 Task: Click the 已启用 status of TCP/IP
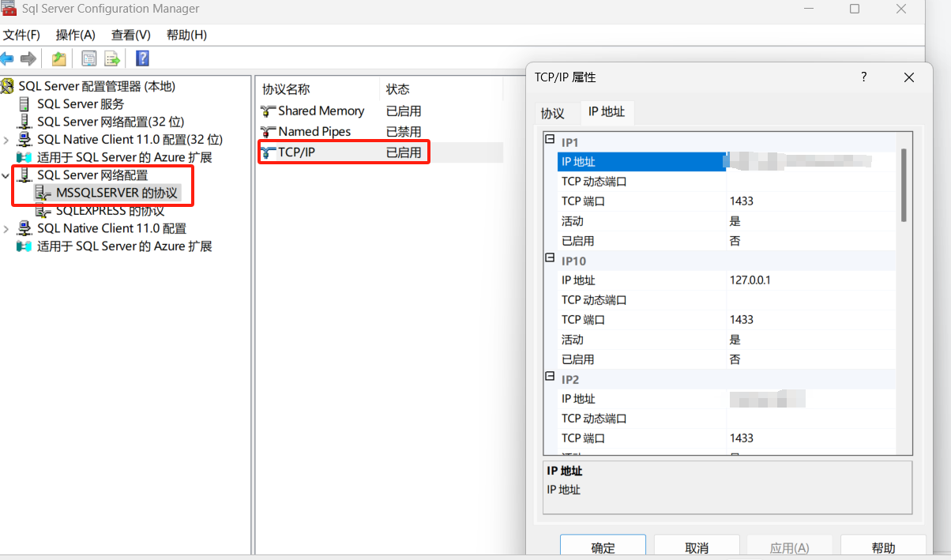pos(404,152)
